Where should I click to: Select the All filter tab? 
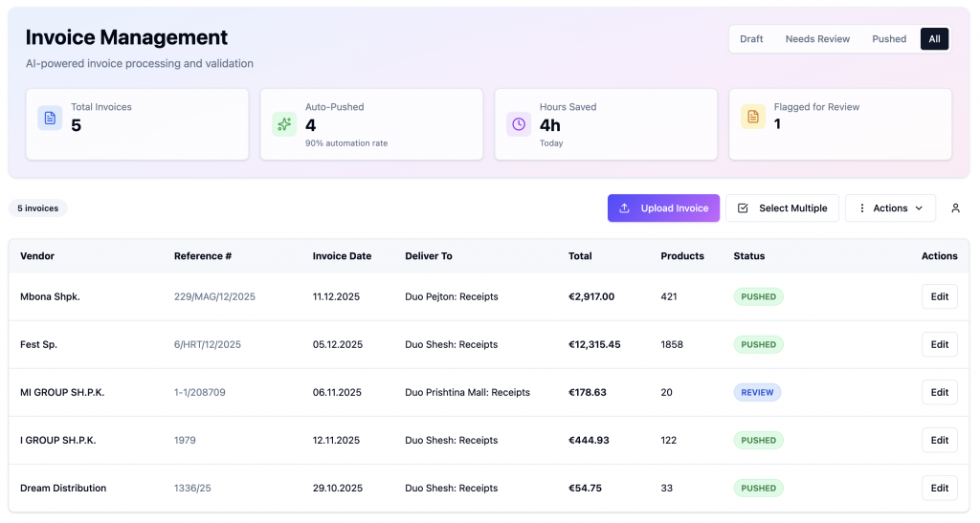934,38
